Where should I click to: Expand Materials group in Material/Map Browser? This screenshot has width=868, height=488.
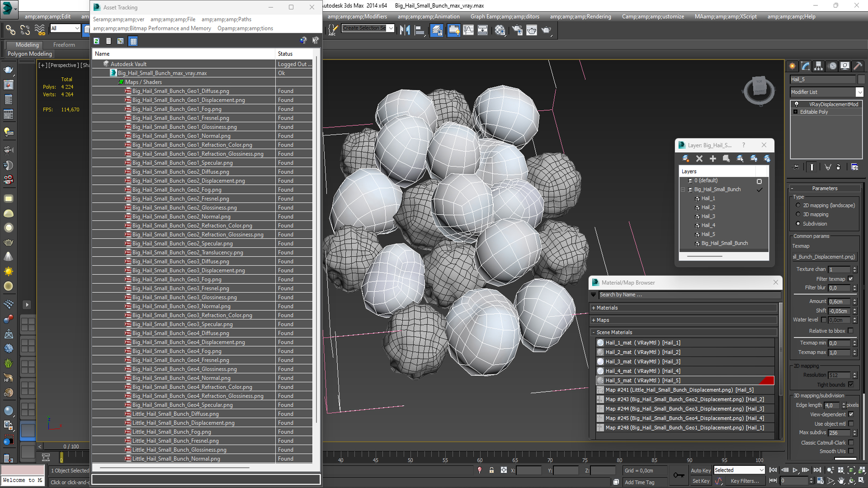594,308
